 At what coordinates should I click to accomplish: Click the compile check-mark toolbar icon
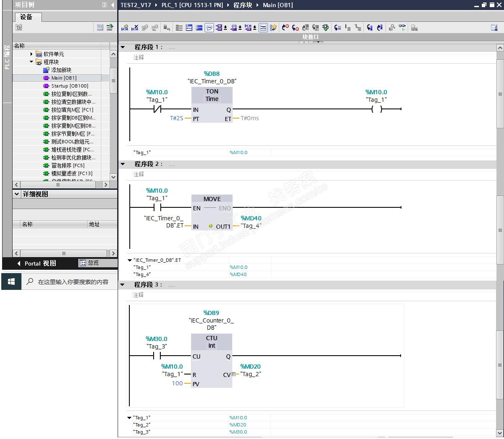tap(326, 28)
